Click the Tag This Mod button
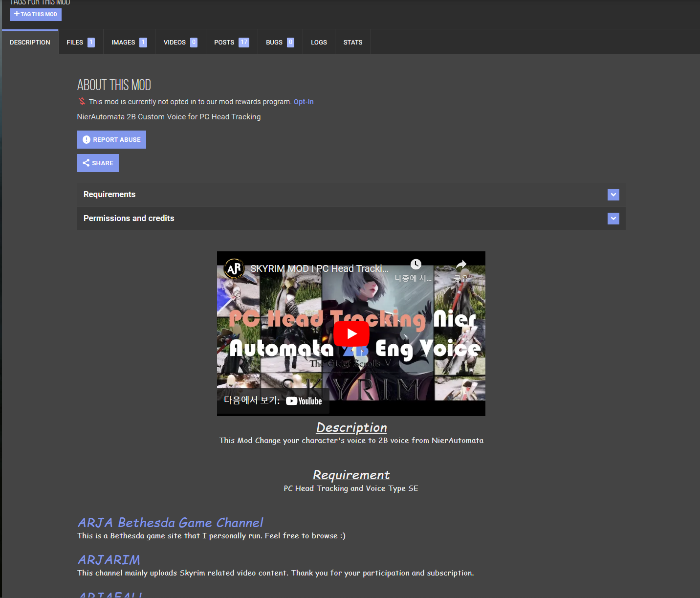The image size is (700, 598). coord(36,14)
